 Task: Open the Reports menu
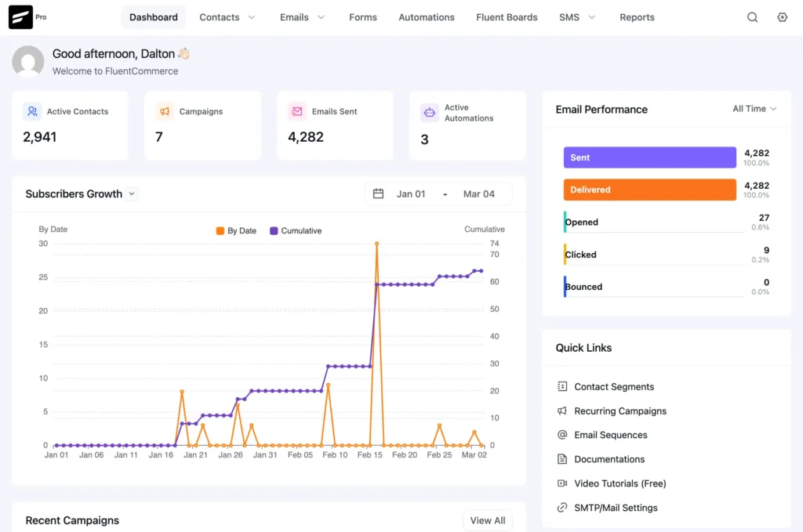click(637, 16)
